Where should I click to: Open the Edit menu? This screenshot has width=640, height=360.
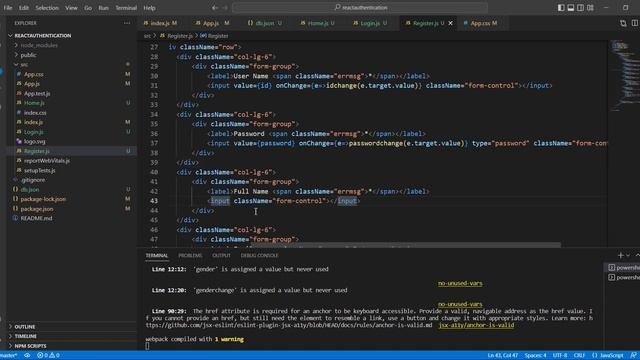(x=24, y=8)
